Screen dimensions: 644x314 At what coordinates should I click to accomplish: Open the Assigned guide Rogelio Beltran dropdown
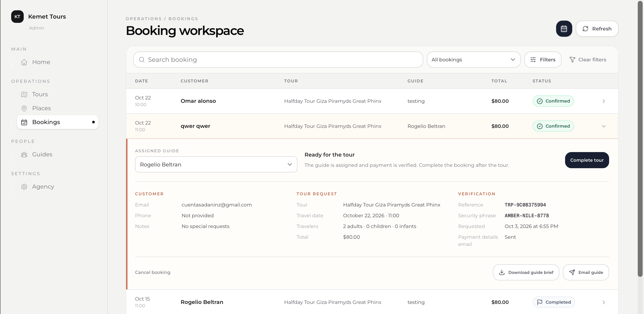pyautogui.click(x=216, y=165)
